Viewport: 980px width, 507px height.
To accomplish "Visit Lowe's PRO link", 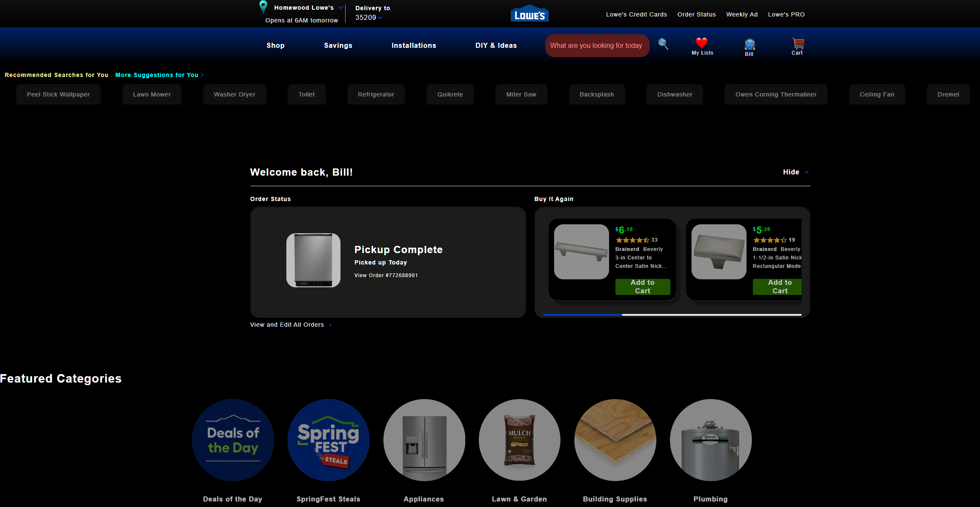I will pyautogui.click(x=786, y=14).
